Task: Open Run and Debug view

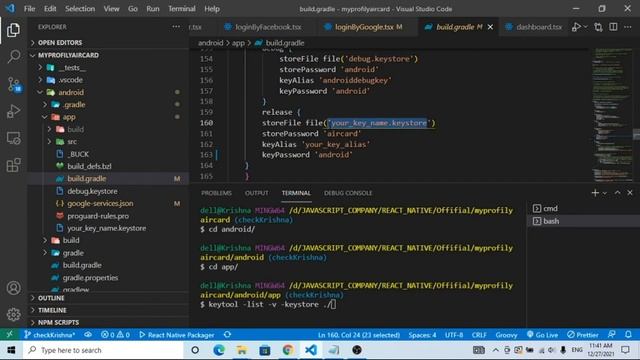Action: [x=13, y=111]
